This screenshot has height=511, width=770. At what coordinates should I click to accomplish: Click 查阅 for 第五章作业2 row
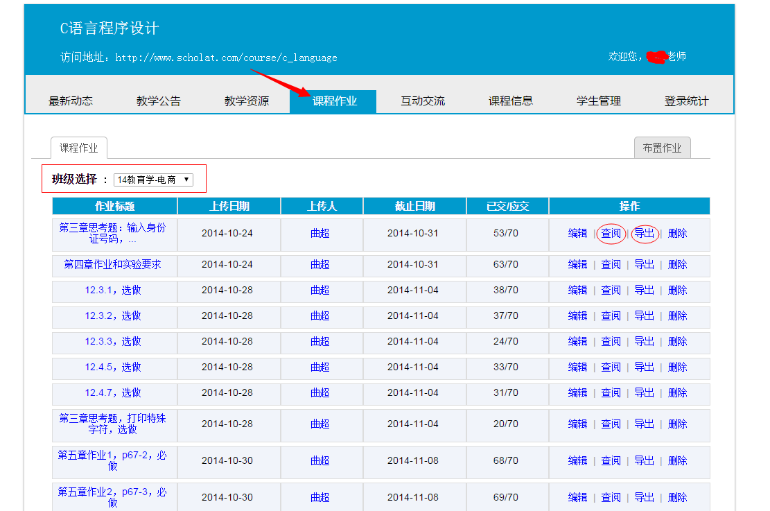coord(611,497)
